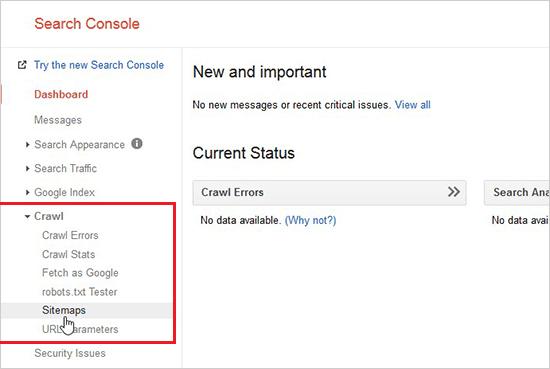Open URL Parameters submenu item
Screen dimensions: 550x369
pos(80,329)
